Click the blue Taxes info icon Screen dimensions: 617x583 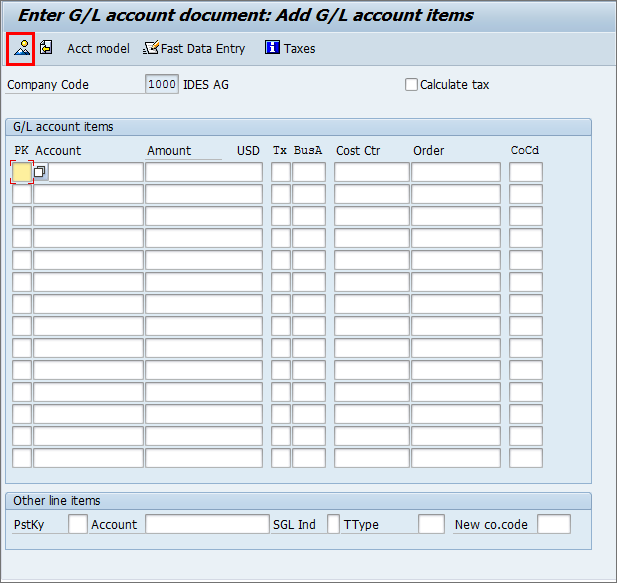[x=272, y=48]
